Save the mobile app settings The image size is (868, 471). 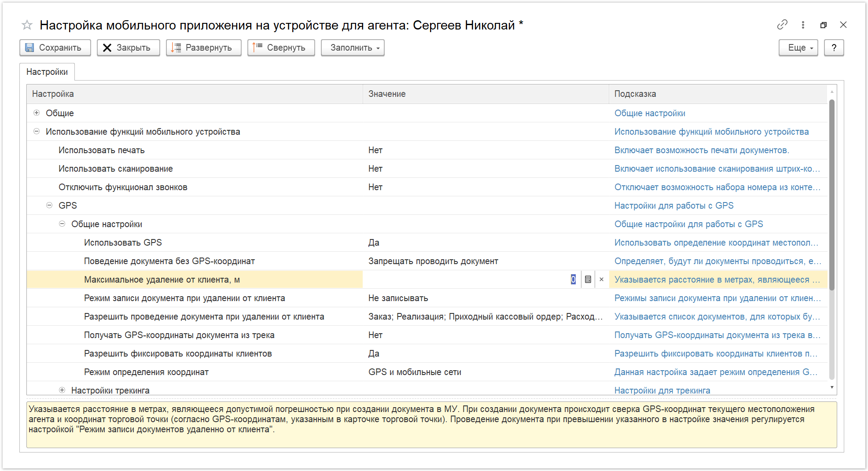coord(55,48)
